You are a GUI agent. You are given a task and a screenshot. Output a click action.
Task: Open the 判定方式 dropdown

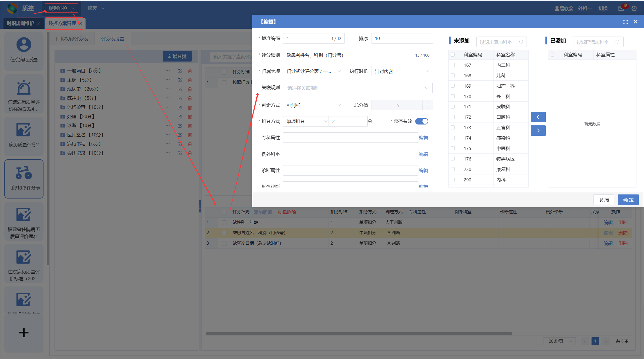coord(314,105)
